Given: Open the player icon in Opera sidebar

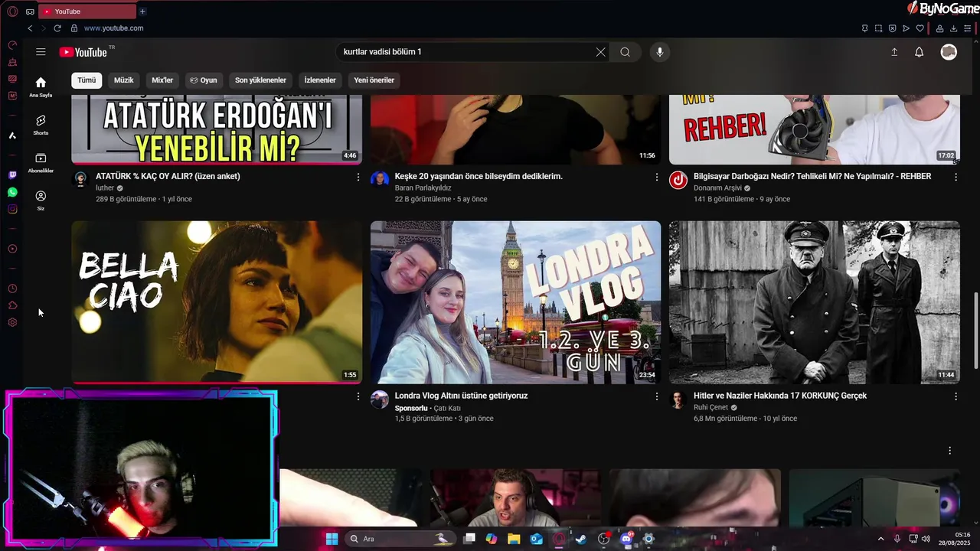Looking at the screenshot, I should [12, 249].
